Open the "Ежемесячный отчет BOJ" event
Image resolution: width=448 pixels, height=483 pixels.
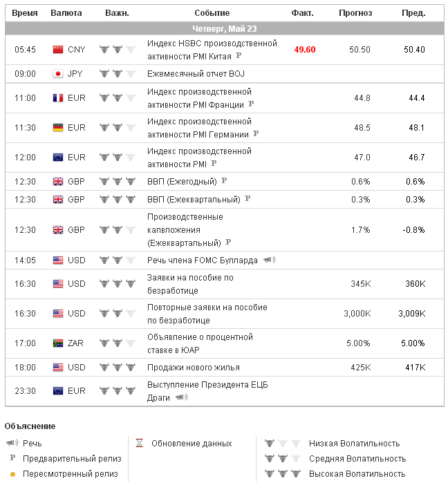(x=196, y=74)
